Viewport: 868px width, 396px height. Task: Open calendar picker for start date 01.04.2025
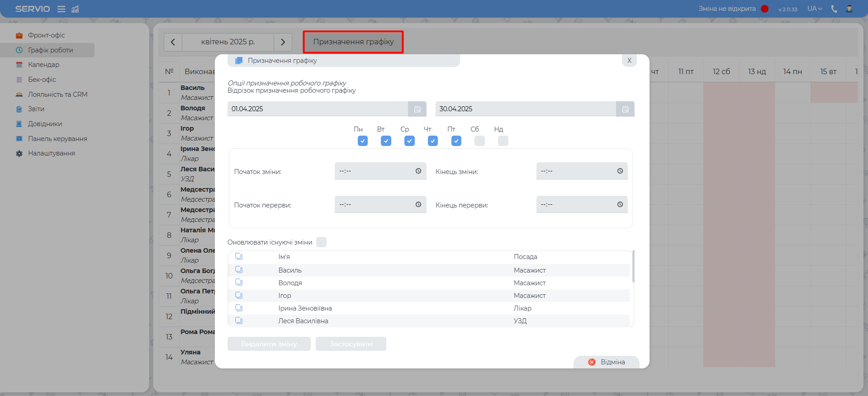pyautogui.click(x=417, y=109)
